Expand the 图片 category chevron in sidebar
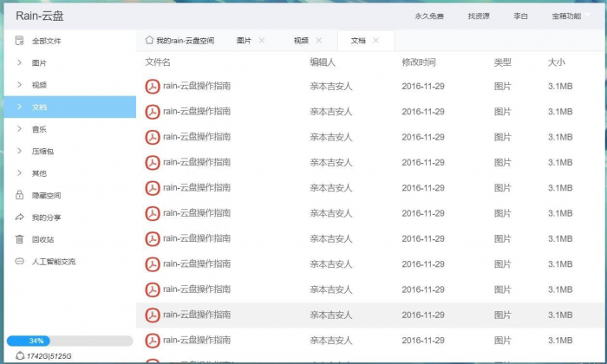The image size is (607, 364). click(x=20, y=63)
